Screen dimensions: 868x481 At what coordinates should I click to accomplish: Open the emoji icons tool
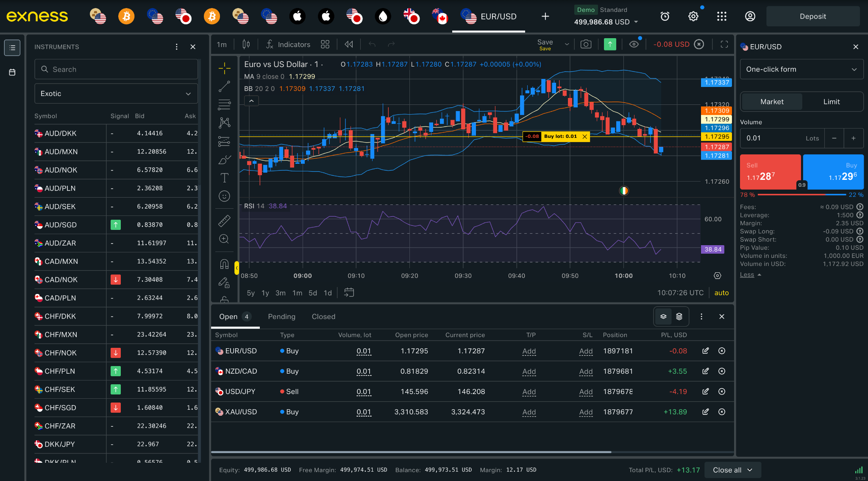[x=224, y=196]
